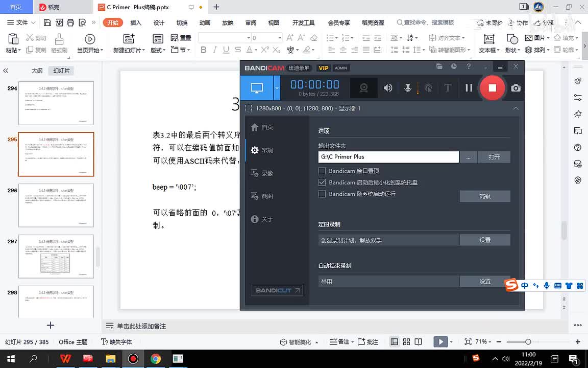The height and width of the screenshot is (368, 588).
Task: Toggle the Bandicam webcam overlay icon
Action: tap(363, 88)
